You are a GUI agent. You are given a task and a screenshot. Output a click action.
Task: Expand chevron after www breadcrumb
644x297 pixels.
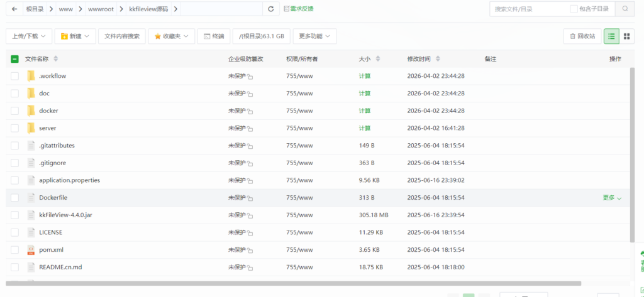80,9
